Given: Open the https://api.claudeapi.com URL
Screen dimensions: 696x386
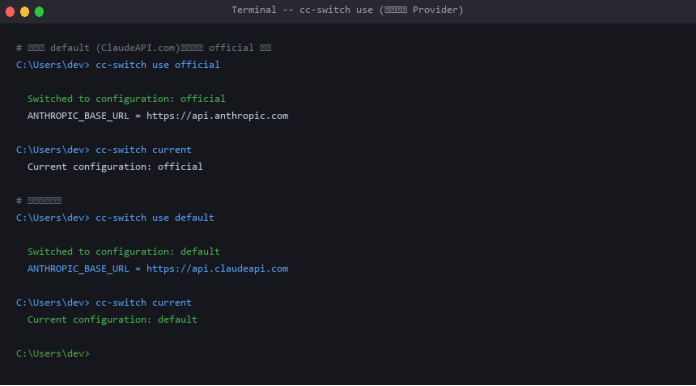Looking at the screenshot, I should [x=217, y=269].
